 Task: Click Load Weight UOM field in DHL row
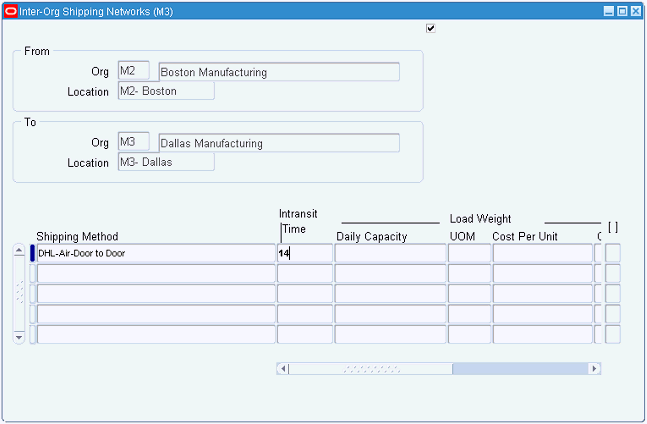tap(470, 253)
